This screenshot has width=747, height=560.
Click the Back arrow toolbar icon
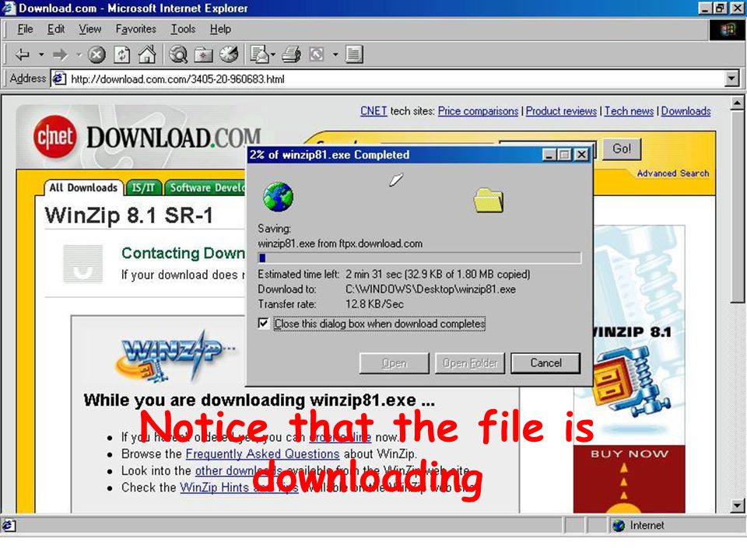coord(23,54)
